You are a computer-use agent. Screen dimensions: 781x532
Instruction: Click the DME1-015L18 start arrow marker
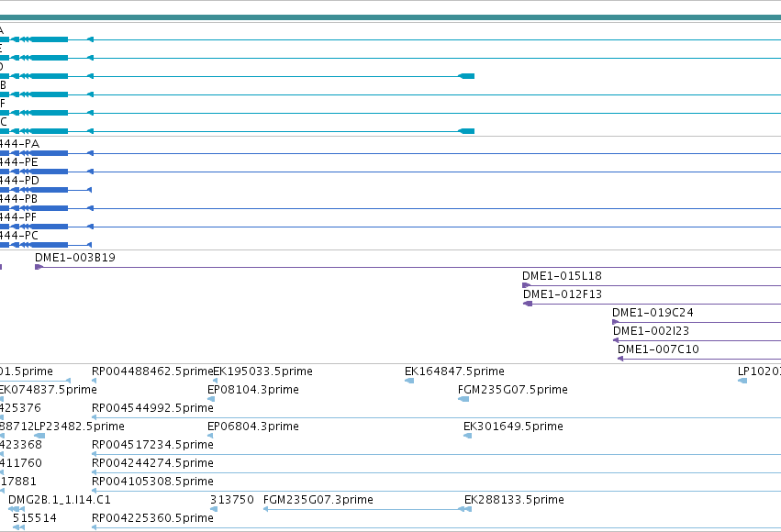click(526, 285)
